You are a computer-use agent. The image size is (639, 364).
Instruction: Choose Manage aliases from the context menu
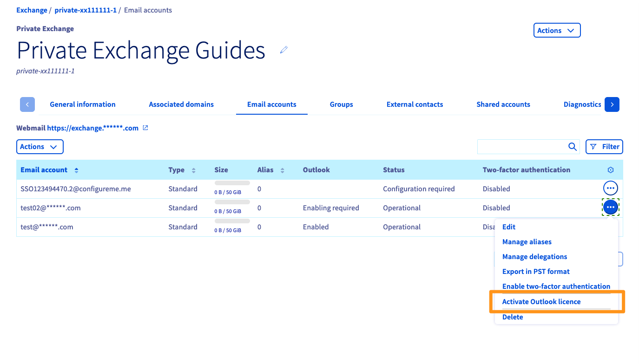pos(527,242)
